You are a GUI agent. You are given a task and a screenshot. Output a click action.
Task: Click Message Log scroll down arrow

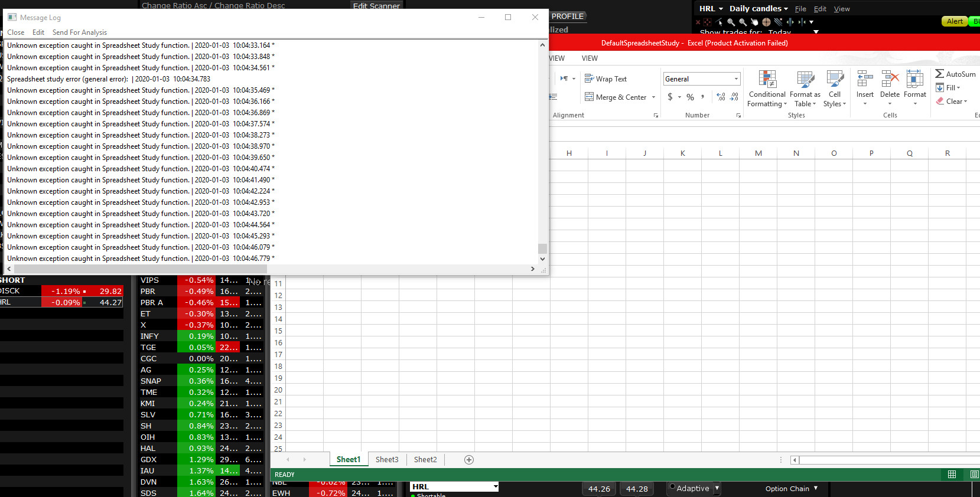pos(542,259)
